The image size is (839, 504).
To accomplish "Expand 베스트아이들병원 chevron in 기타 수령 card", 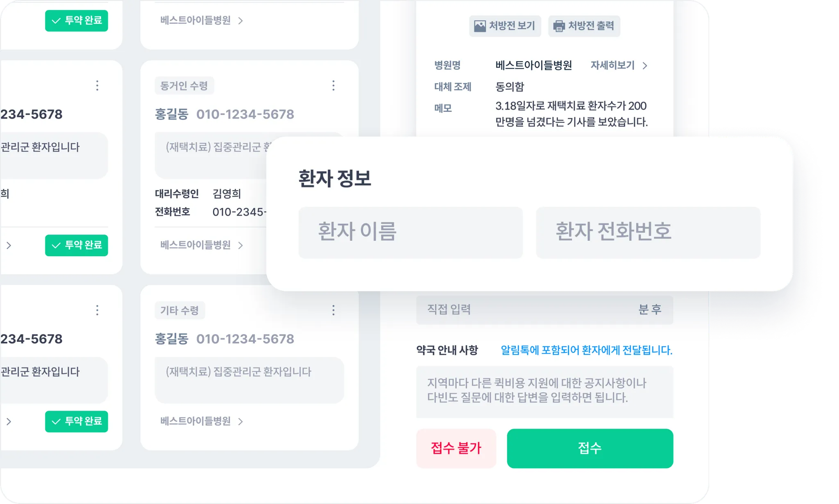I will tap(240, 421).
